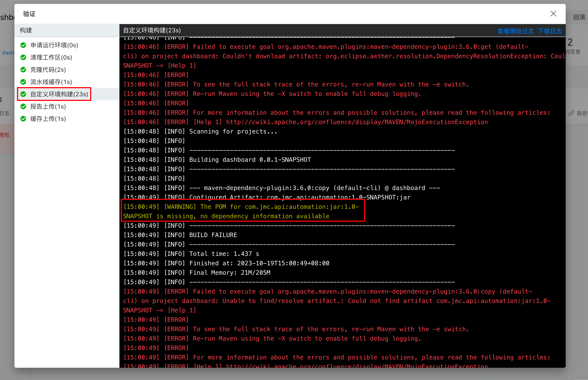
Task: Click the green check icon beside 缓存上传
Action: click(23, 119)
